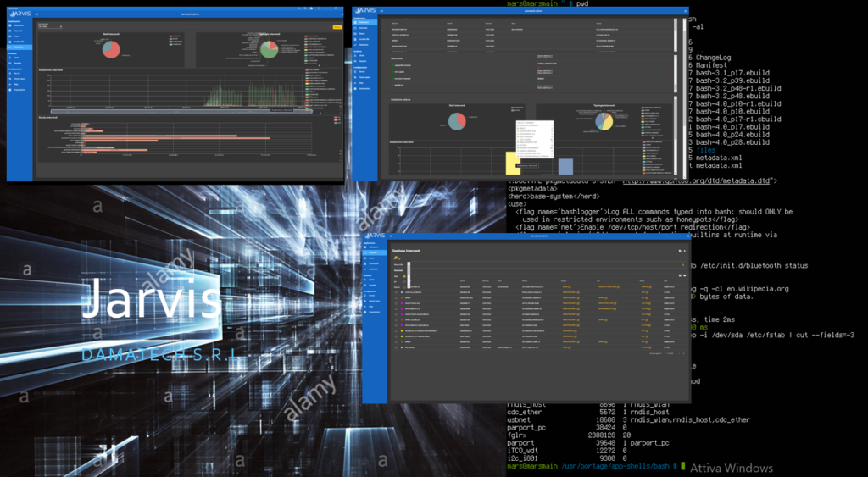Viewport: 868px width, 477px height.
Task: Click the highlighted Interventi item in the bottom Gestione Interventi window
Action: click(x=372, y=252)
